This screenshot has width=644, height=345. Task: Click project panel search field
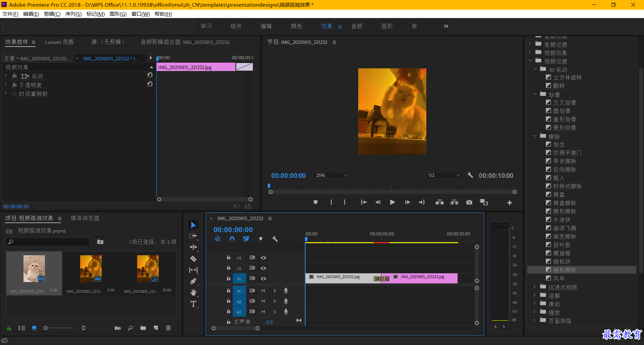coord(48,241)
